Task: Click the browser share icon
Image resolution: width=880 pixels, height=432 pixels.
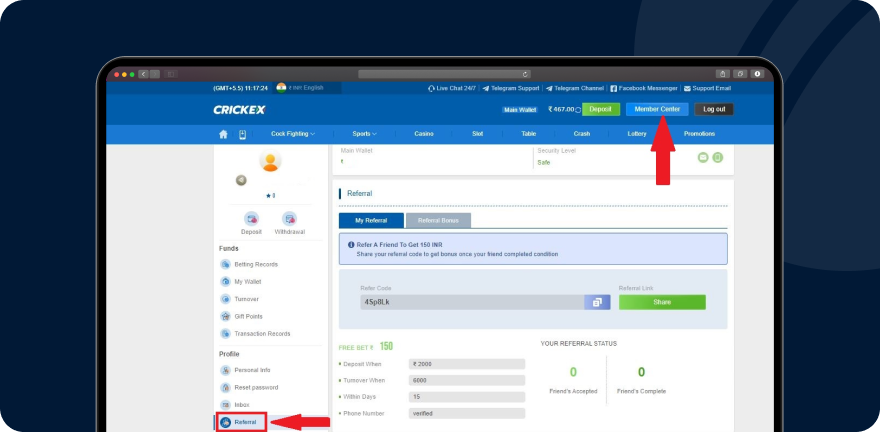Action: 722,74
